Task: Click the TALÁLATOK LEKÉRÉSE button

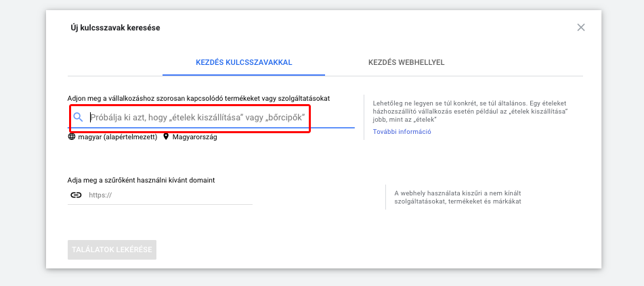Action: pyautogui.click(x=112, y=249)
